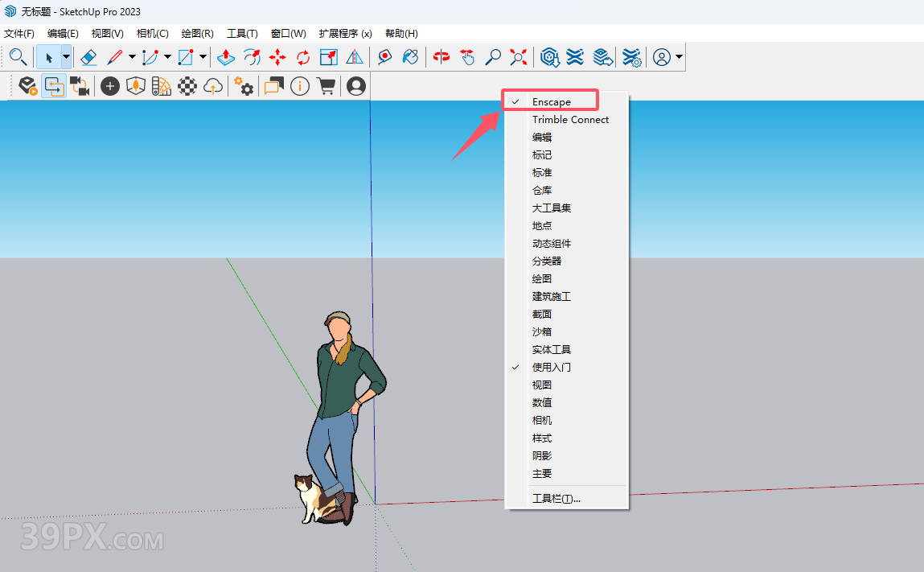The height and width of the screenshot is (572, 924).
Task: Choose the Move tool
Action: click(277, 57)
